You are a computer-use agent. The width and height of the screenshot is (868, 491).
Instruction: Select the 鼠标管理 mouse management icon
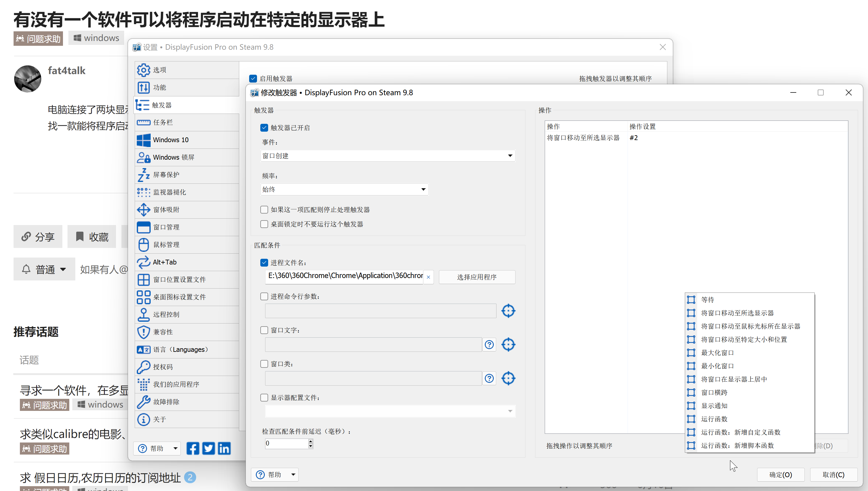[x=144, y=245]
